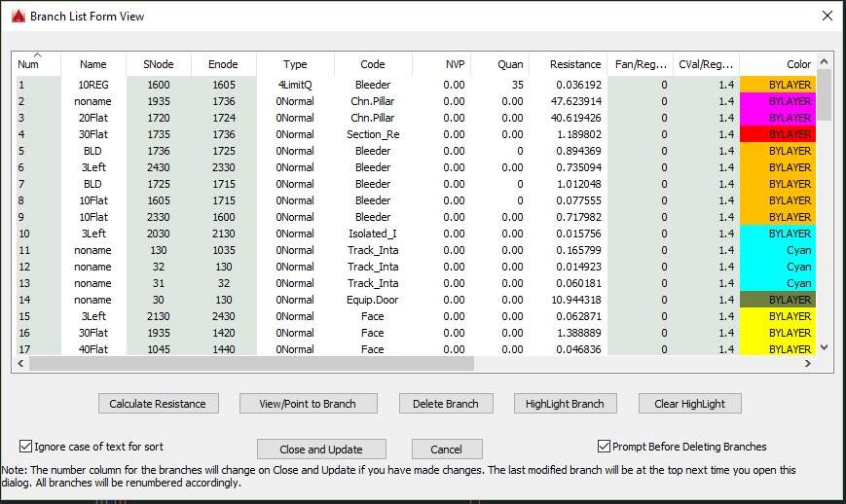
Task: Sort table by Type column header
Action: click(295, 64)
